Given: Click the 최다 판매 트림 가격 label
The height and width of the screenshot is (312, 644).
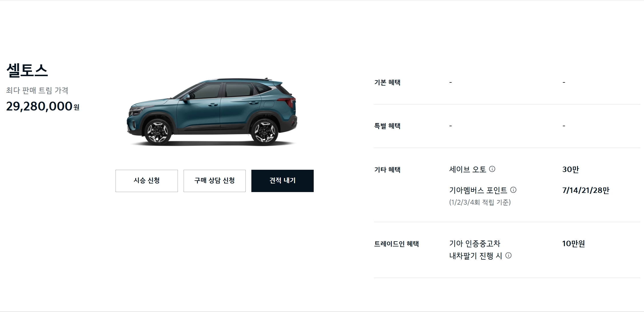Looking at the screenshot, I should point(37,90).
